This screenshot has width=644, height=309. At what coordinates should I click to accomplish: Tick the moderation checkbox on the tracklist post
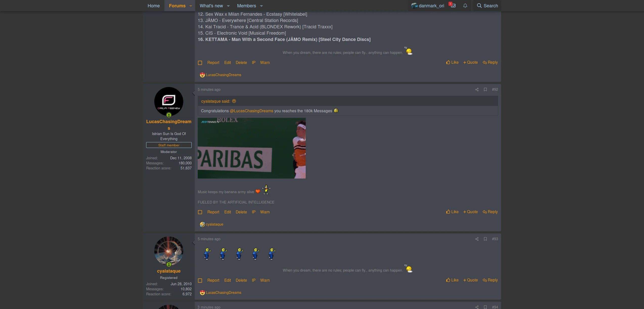pos(200,63)
